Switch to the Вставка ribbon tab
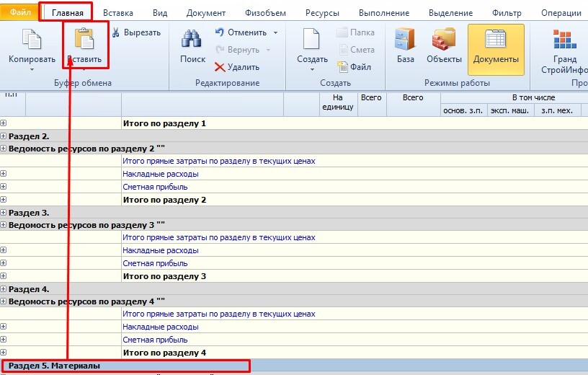The height and width of the screenshot is (375, 588). coord(117,13)
